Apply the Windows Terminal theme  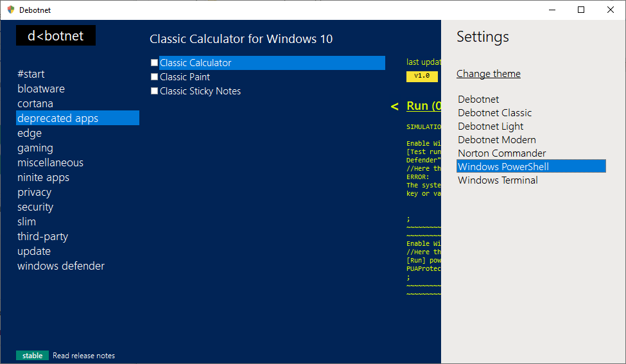pos(498,180)
